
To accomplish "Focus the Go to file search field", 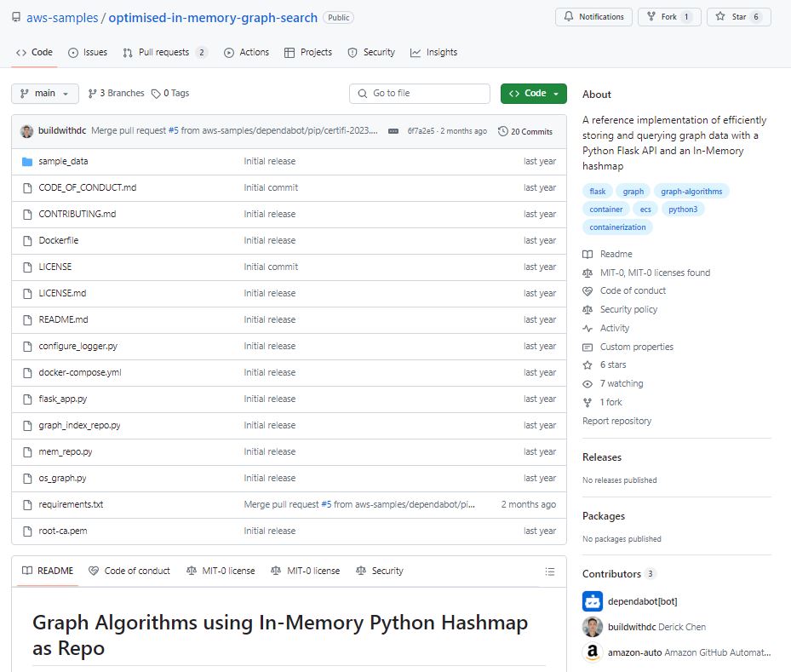I will (420, 94).
